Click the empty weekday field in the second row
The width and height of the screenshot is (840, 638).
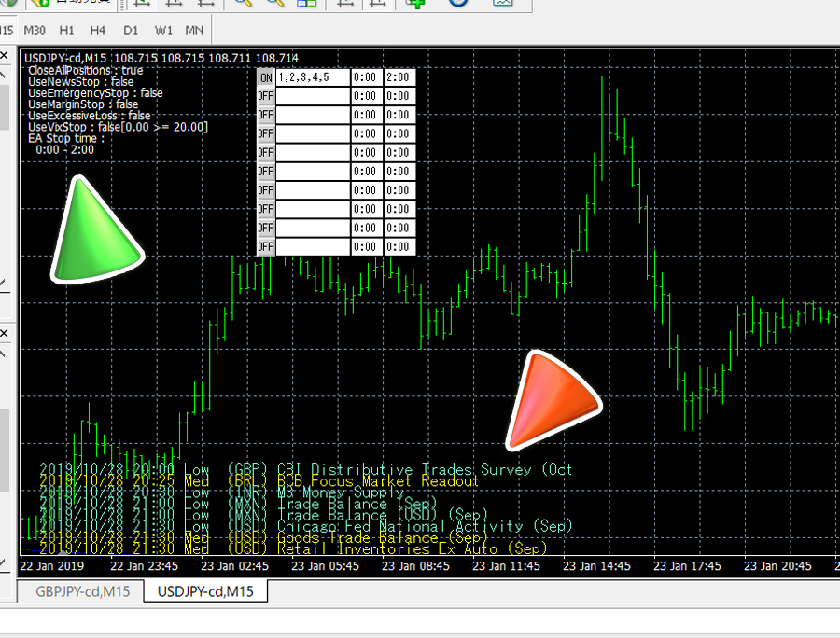(x=313, y=96)
